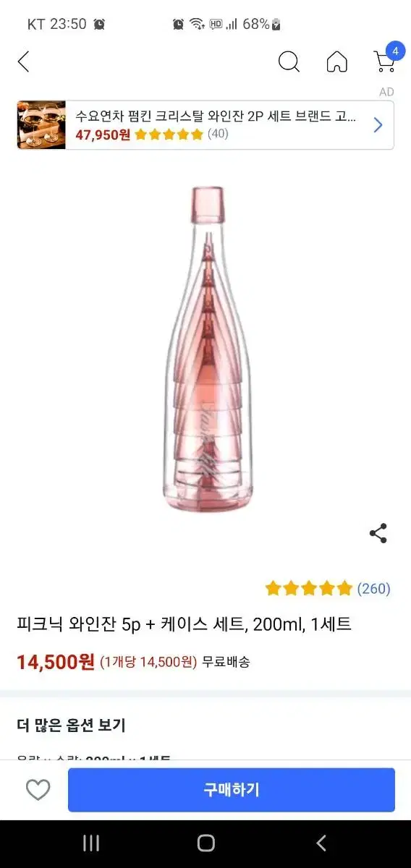
Task: Tap Android back navigation button
Action: [x=321, y=843]
